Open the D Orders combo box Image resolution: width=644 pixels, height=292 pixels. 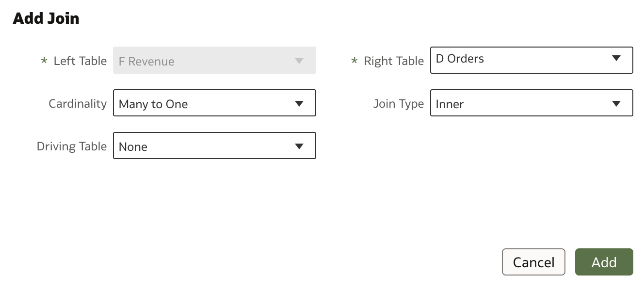531,60
